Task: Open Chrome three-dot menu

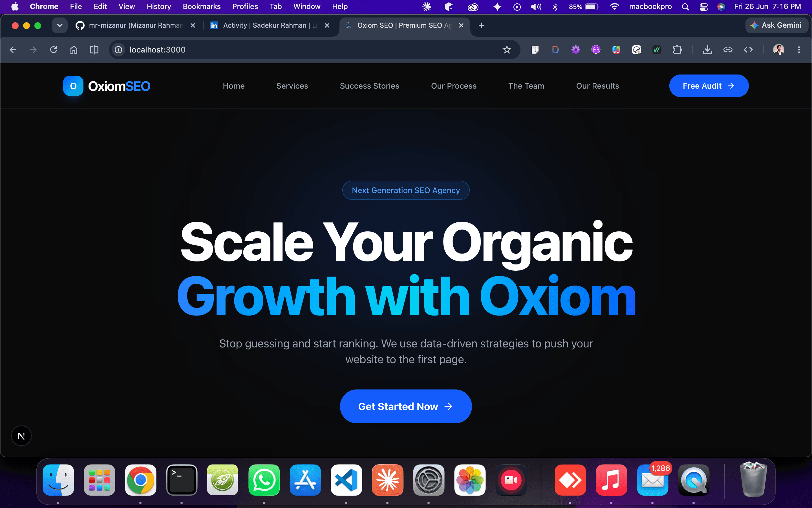Action: pyautogui.click(x=799, y=50)
